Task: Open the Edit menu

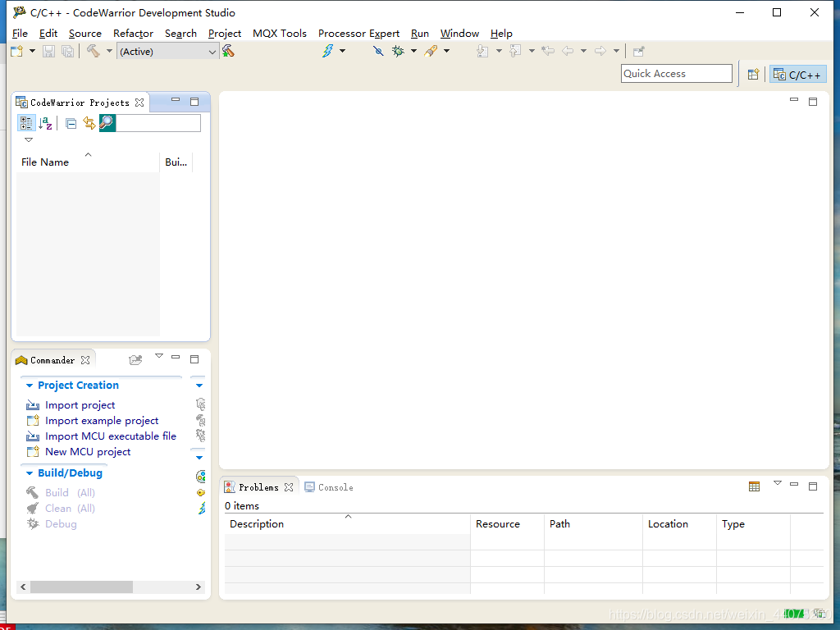Action: pos(48,33)
